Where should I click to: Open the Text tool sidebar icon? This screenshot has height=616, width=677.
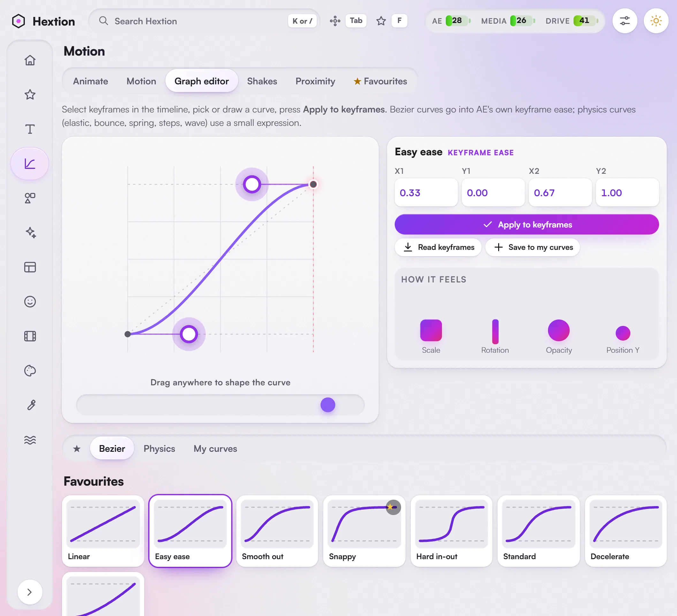pos(30,129)
